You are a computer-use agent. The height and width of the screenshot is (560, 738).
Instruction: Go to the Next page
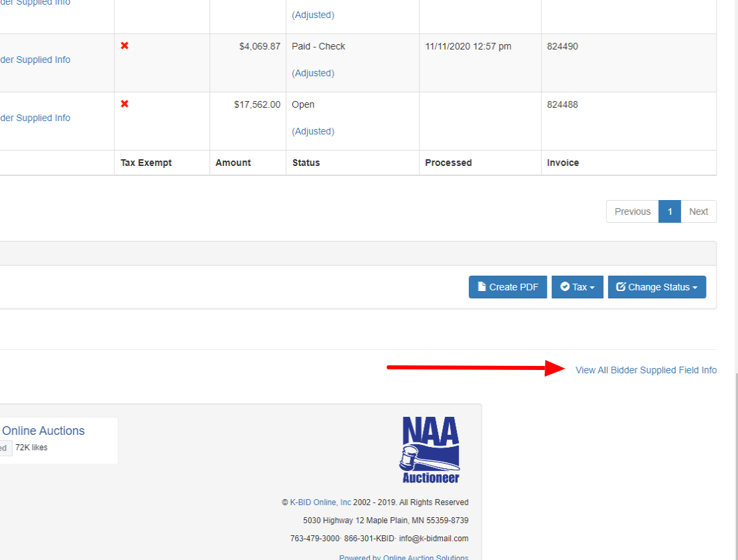click(698, 211)
